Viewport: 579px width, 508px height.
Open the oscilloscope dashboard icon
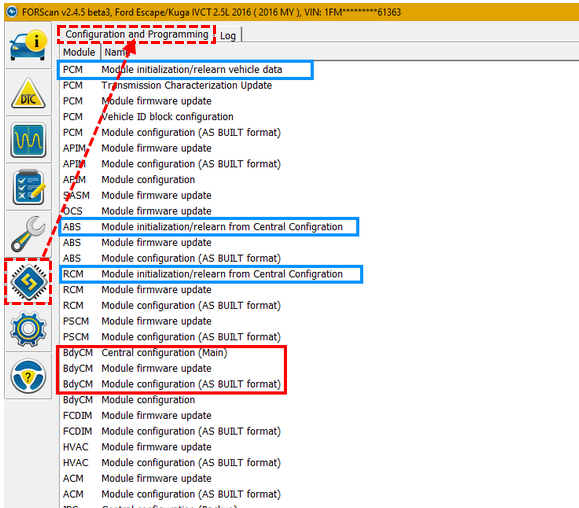[x=28, y=140]
